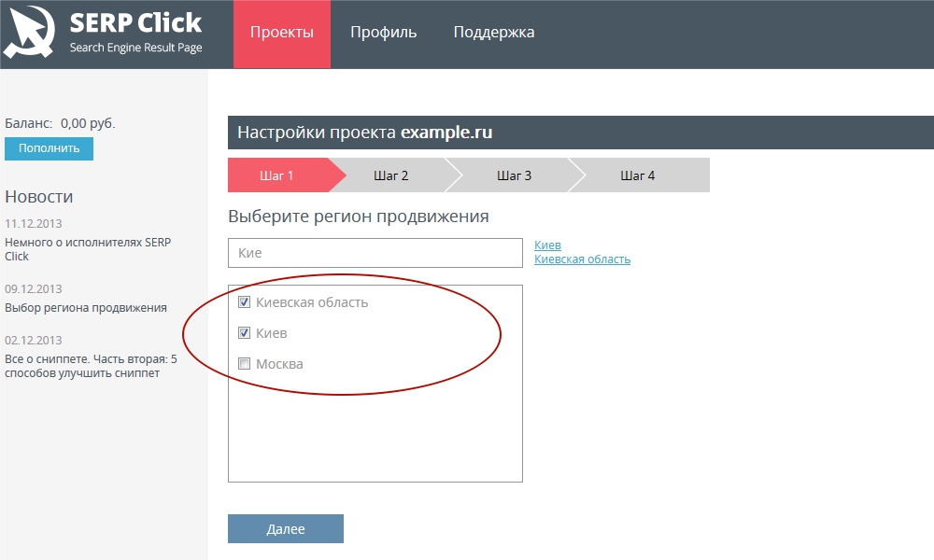Click the region search field containing 'Кие'
This screenshot has height=560, width=934.
375,253
